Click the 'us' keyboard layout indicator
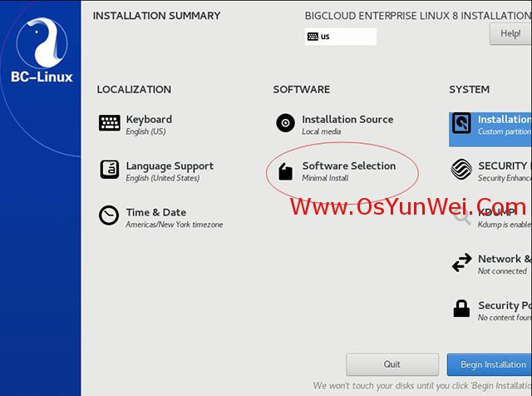The image size is (532, 396). (x=341, y=37)
